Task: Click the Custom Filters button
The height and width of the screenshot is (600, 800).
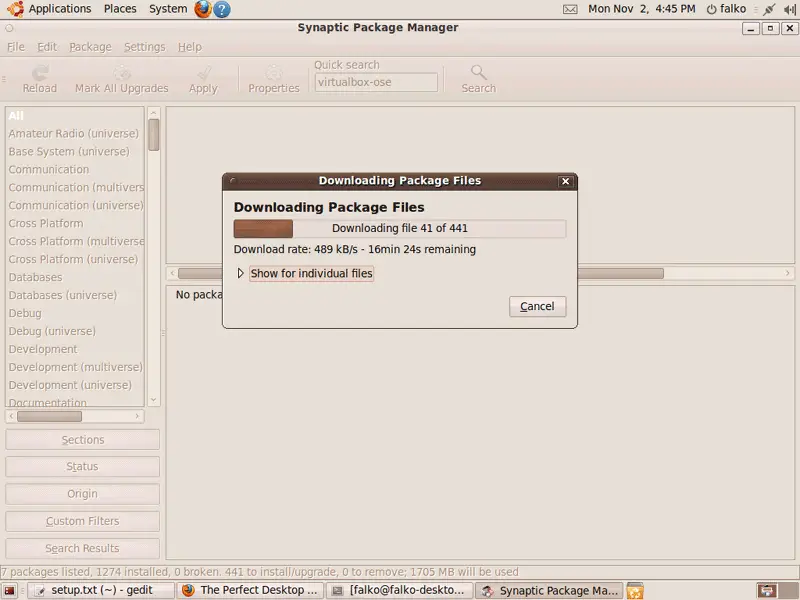Action: click(83, 521)
